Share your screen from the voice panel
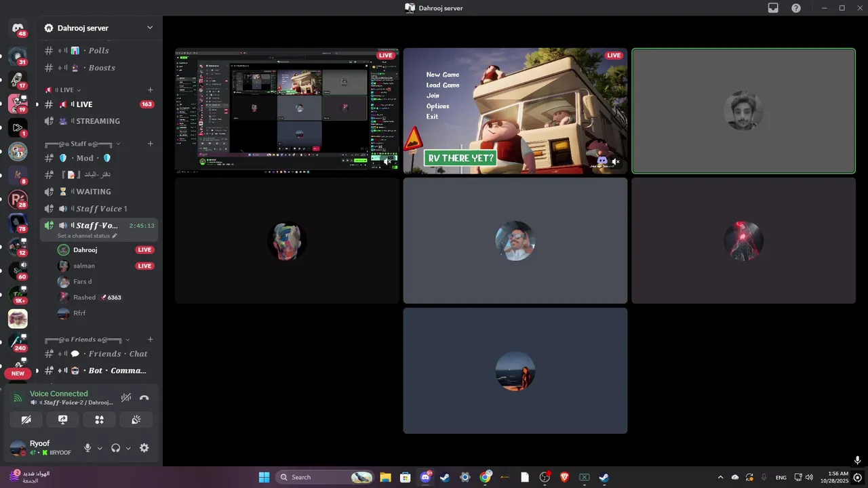This screenshot has width=868, height=488. [x=63, y=420]
